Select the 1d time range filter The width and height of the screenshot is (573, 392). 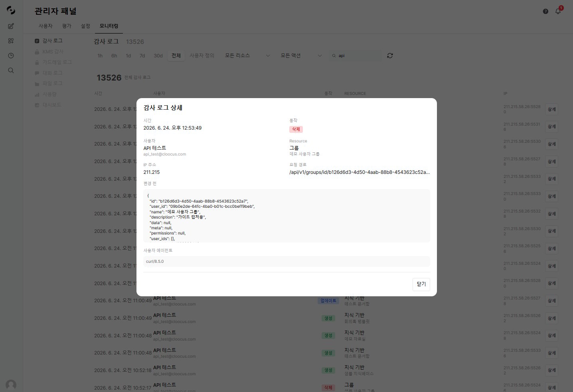click(128, 56)
